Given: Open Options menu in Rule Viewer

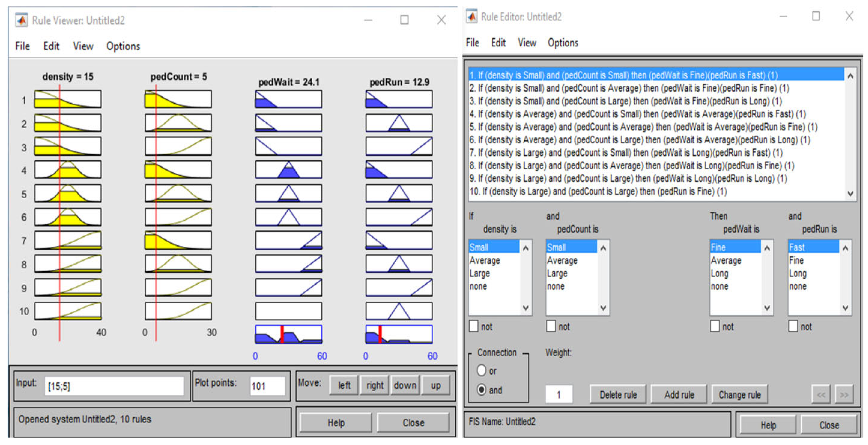Looking at the screenshot, I should point(123,46).
